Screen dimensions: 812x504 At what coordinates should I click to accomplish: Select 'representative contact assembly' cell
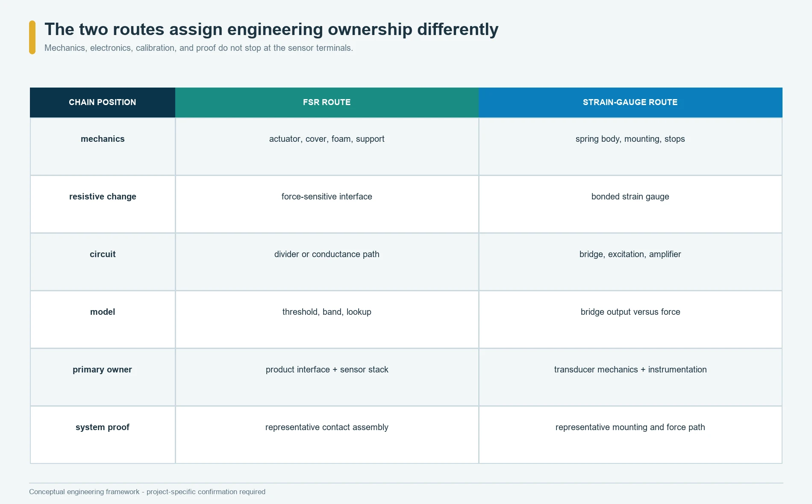pos(327,435)
